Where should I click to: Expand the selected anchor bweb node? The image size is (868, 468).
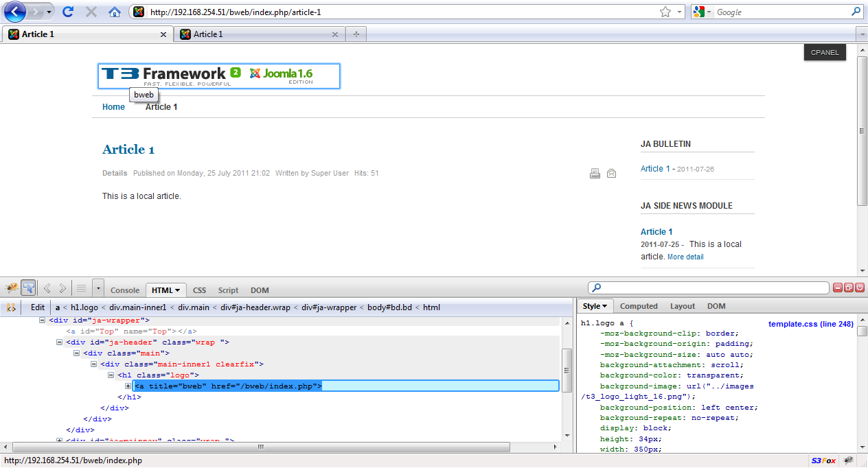128,386
